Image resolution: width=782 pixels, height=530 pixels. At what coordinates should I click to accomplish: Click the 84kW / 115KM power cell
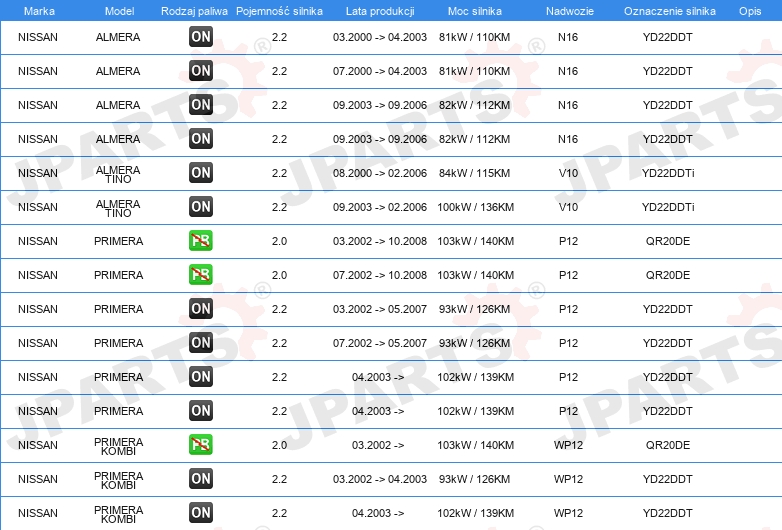point(475,173)
